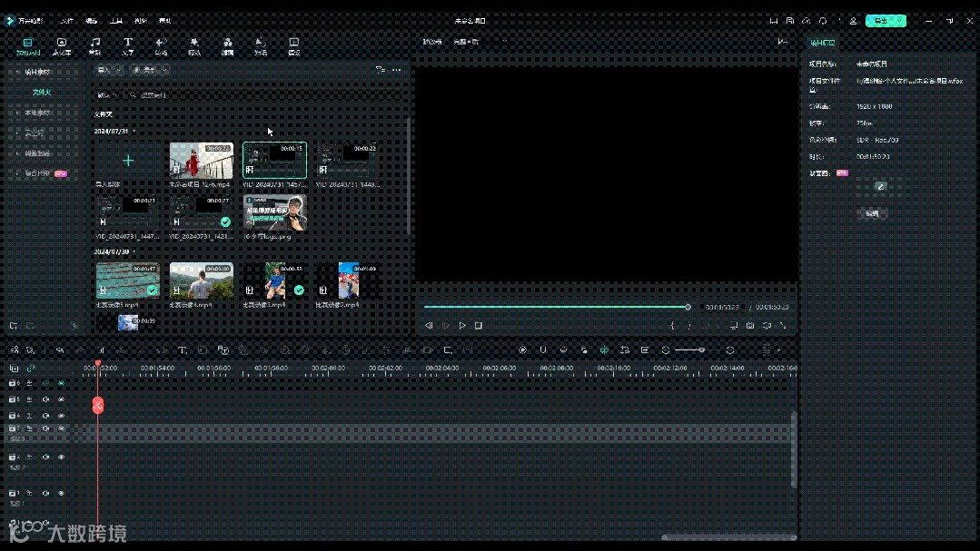Toggle visibility eye for track 1
Screen dimensions: 980x551
tap(61, 494)
